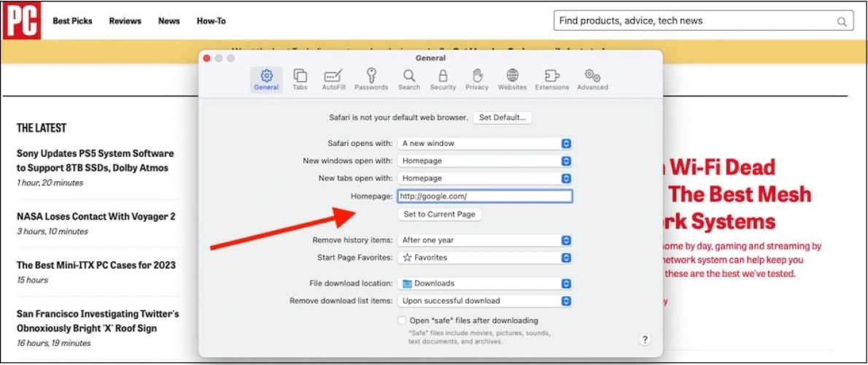This screenshot has height=365, width=868.
Task: Click the help question mark button
Action: (x=645, y=339)
